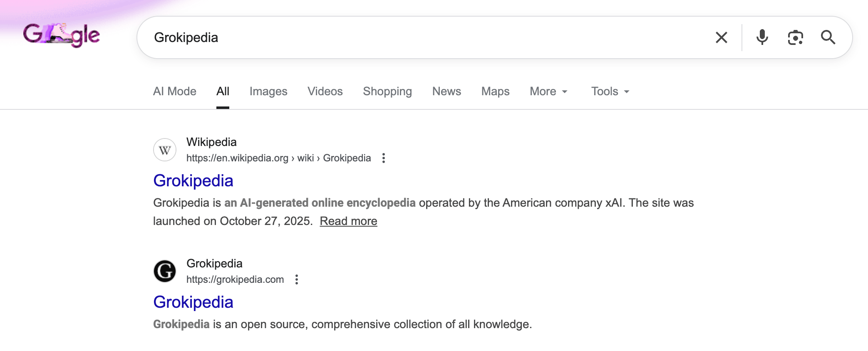Switch to the Images tab

coord(268,91)
